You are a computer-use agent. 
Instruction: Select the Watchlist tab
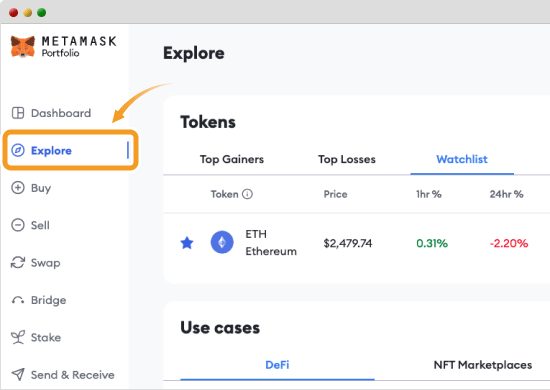point(462,159)
